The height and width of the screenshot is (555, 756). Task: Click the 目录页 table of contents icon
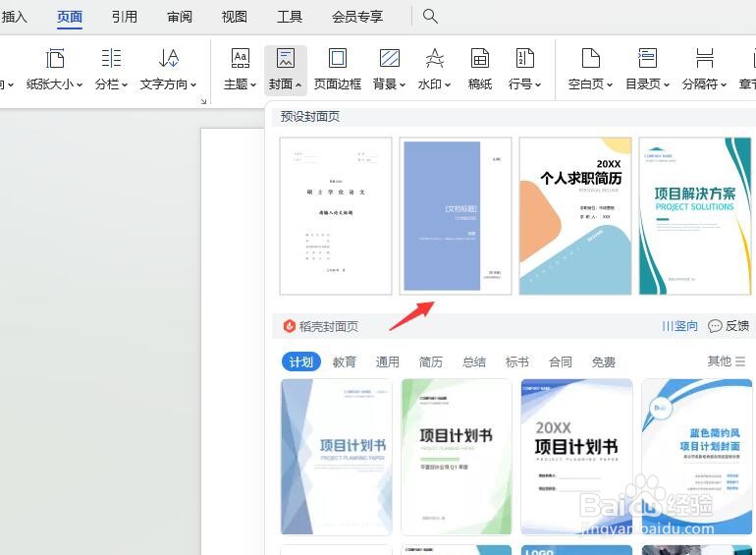(647, 58)
